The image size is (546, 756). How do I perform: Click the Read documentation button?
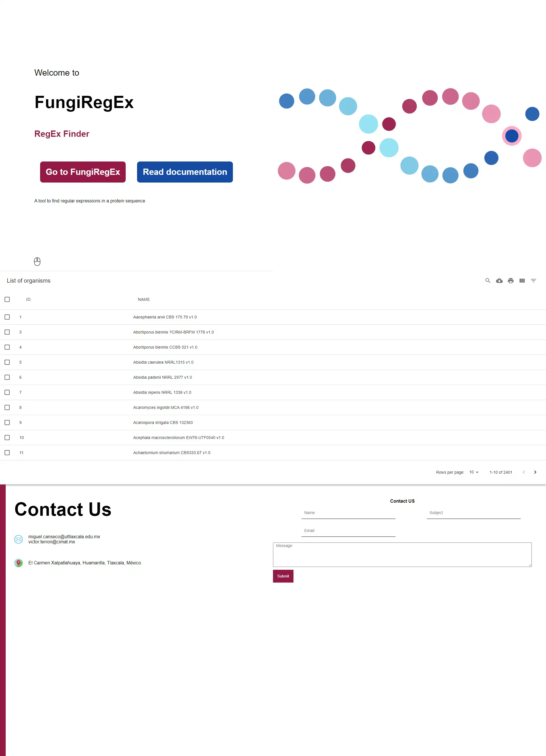184,172
